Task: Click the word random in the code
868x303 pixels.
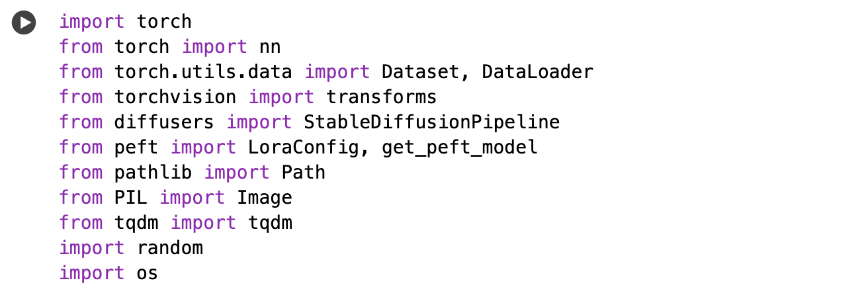Action: pyautogui.click(x=169, y=248)
